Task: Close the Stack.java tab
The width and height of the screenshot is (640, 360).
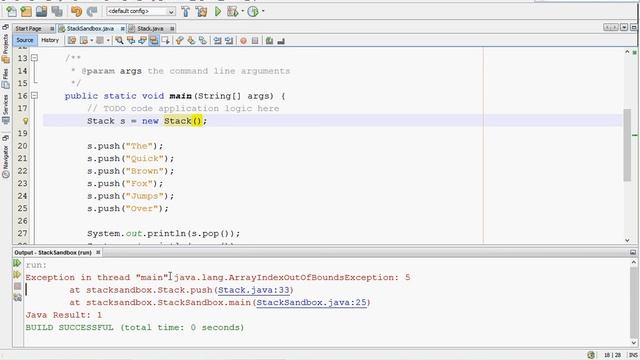Action: pyautogui.click(x=172, y=29)
